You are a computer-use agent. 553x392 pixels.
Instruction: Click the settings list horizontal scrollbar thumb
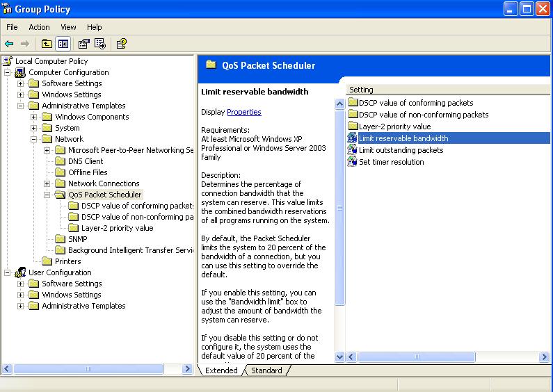pos(416,357)
